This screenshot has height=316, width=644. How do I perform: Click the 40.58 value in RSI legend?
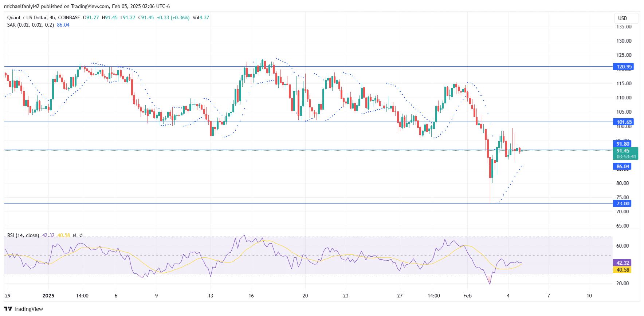coord(64,235)
